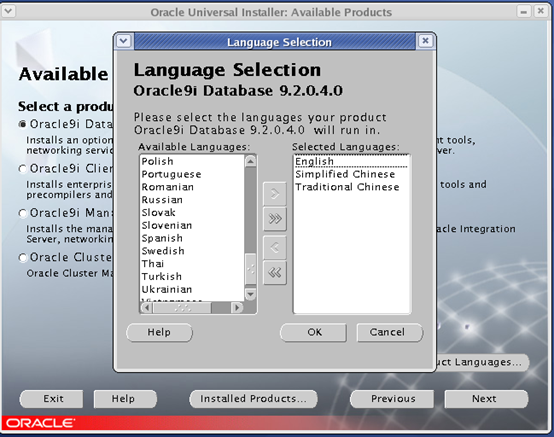Open Help in Language Selection dialog

(159, 332)
